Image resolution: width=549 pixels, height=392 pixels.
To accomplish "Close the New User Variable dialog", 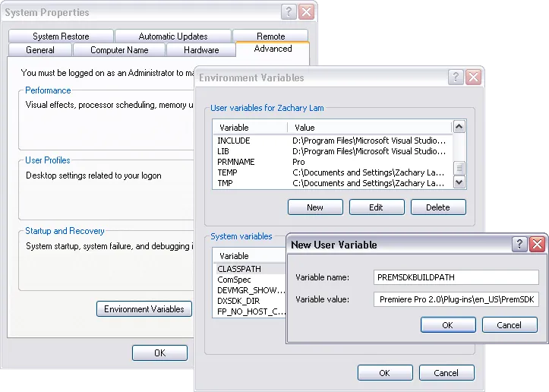I will click(538, 244).
